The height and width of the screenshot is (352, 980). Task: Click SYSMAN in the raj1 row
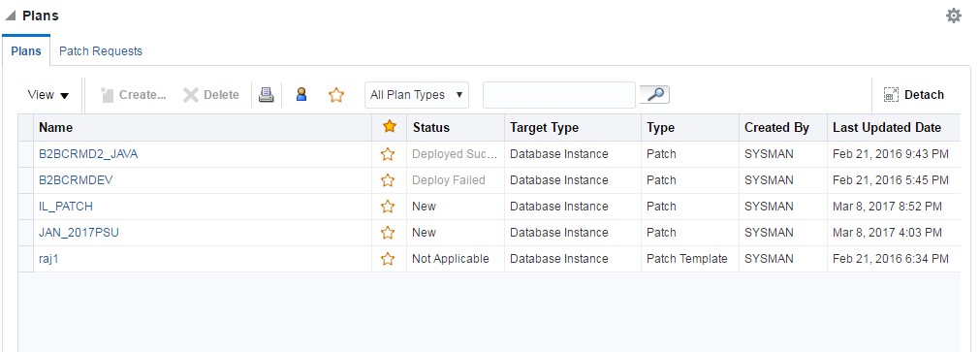769,259
